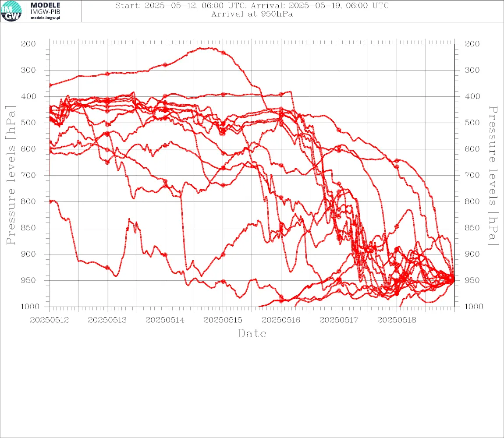Click the right axis 900 label
This screenshot has height=438, width=504.
(x=472, y=254)
